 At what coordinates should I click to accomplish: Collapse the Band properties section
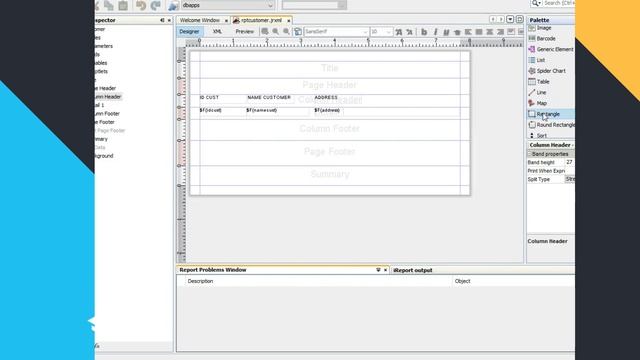tap(530, 154)
